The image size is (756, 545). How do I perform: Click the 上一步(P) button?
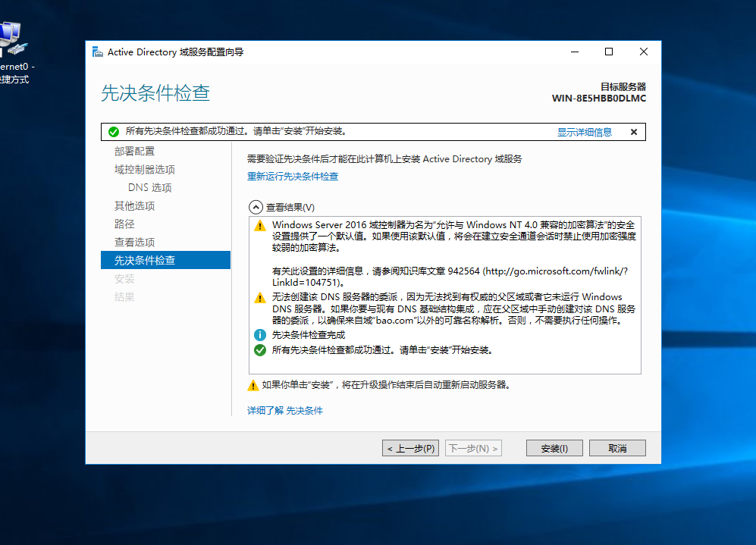pyautogui.click(x=410, y=448)
